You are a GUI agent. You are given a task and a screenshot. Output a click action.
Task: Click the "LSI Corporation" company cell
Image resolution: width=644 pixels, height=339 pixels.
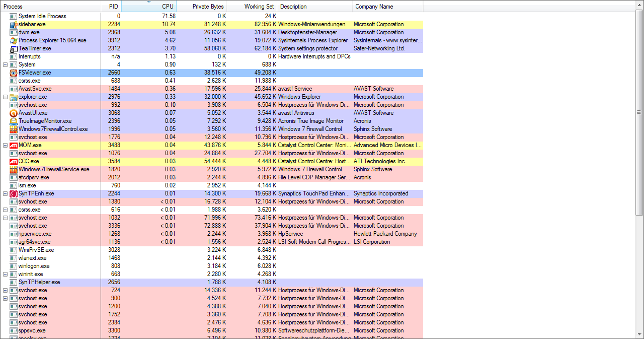(372, 242)
